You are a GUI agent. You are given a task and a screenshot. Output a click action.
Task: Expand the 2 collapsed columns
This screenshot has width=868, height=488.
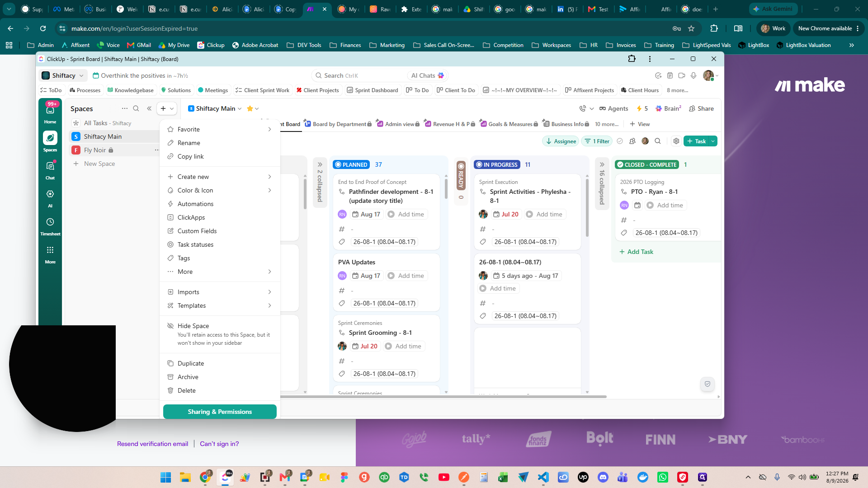320,183
